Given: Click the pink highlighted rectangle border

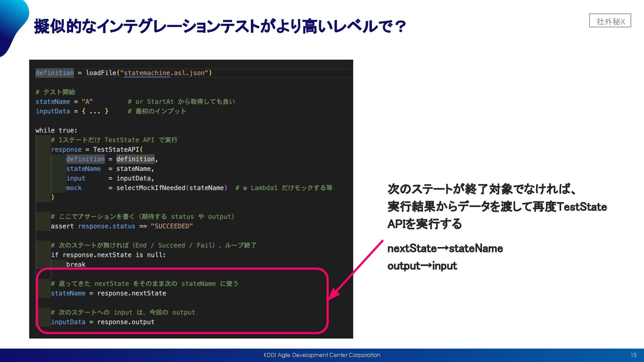Looking at the screenshot, I should point(181,268).
